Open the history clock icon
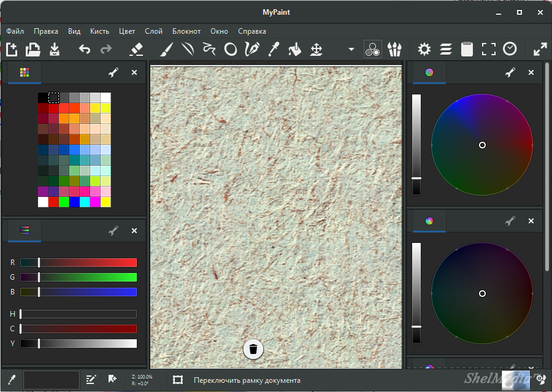The image size is (552, 392). click(510, 49)
